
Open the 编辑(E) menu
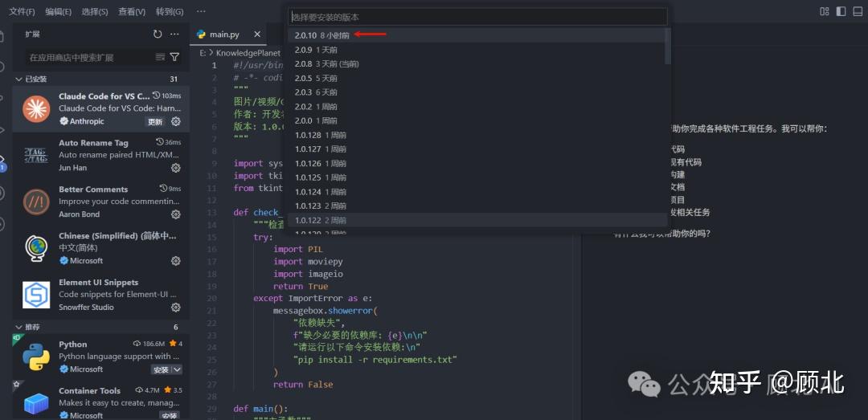coord(58,11)
